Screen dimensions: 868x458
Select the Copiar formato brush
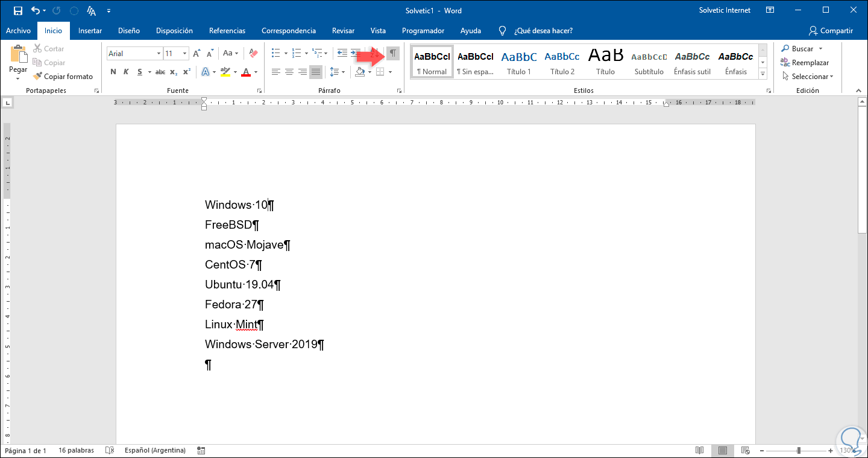[63, 77]
